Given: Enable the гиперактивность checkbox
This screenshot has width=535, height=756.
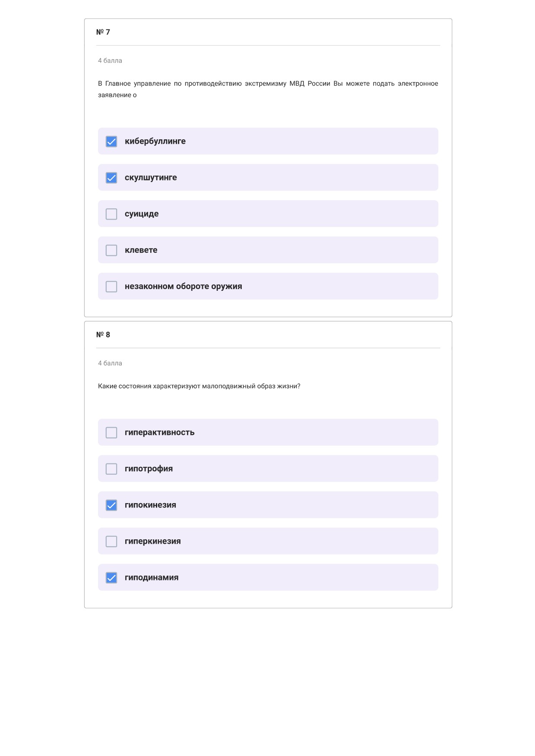Looking at the screenshot, I should pos(111,432).
